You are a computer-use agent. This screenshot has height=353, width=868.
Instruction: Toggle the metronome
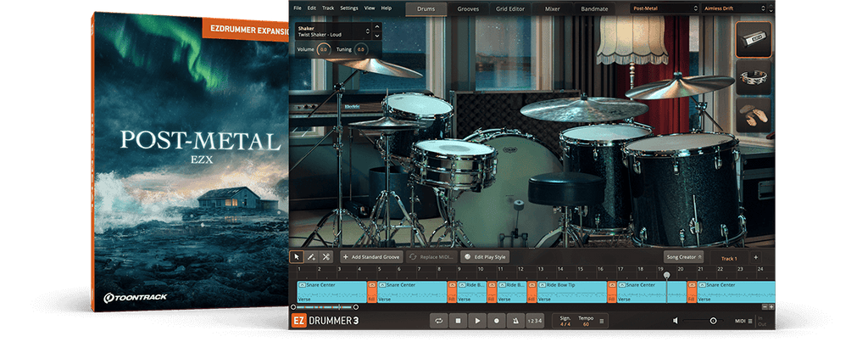515,320
